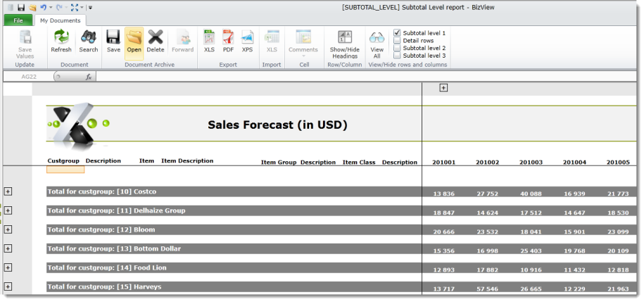Click the quick access open folder icon

click(x=32, y=8)
